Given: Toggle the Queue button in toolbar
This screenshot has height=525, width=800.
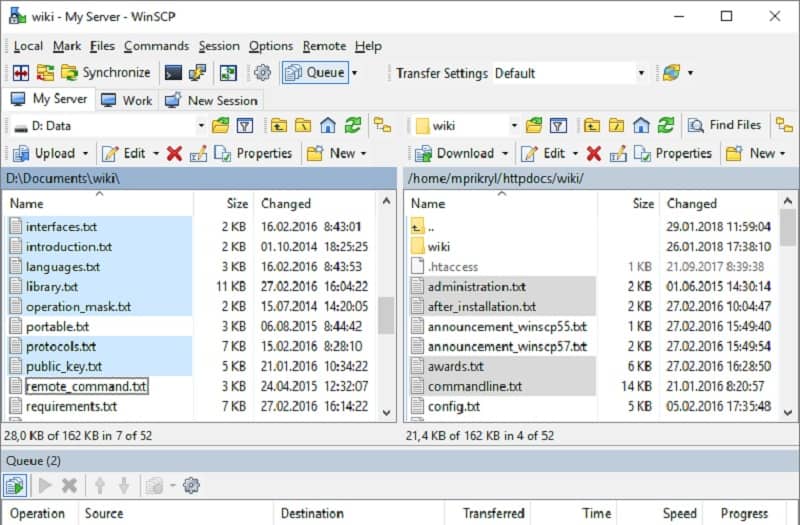Looking at the screenshot, I should point(315,73).
